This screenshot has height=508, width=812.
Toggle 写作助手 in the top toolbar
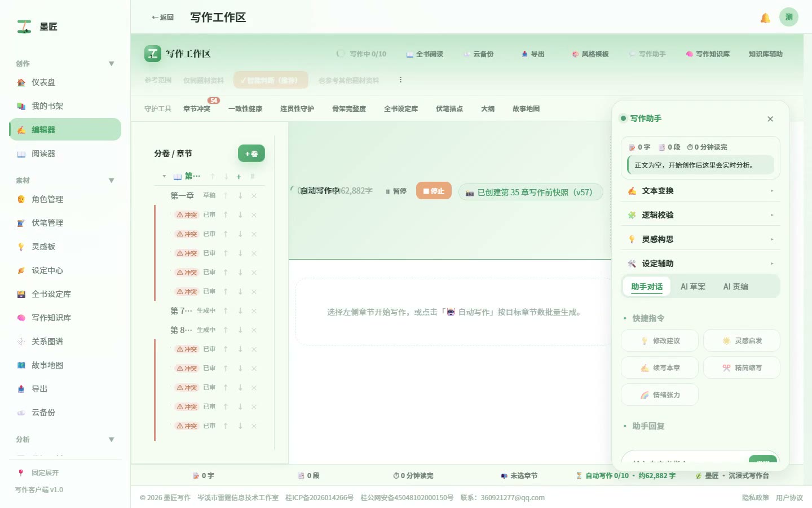coord(647,54)
